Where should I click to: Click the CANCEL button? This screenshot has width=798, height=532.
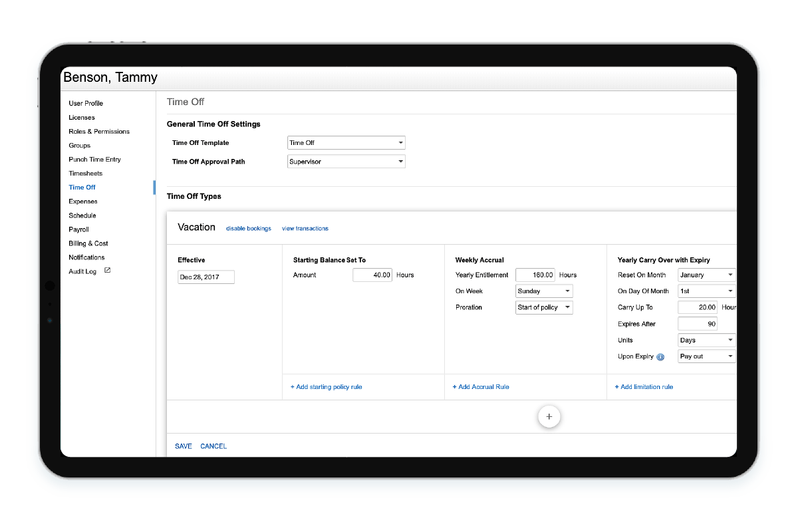click(x=213, y=446)
